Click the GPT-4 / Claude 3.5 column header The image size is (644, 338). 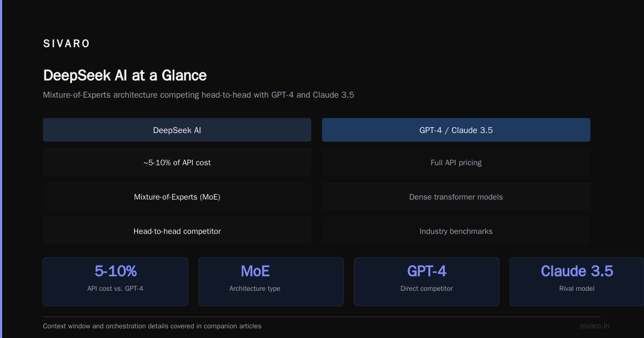[456, 130]
